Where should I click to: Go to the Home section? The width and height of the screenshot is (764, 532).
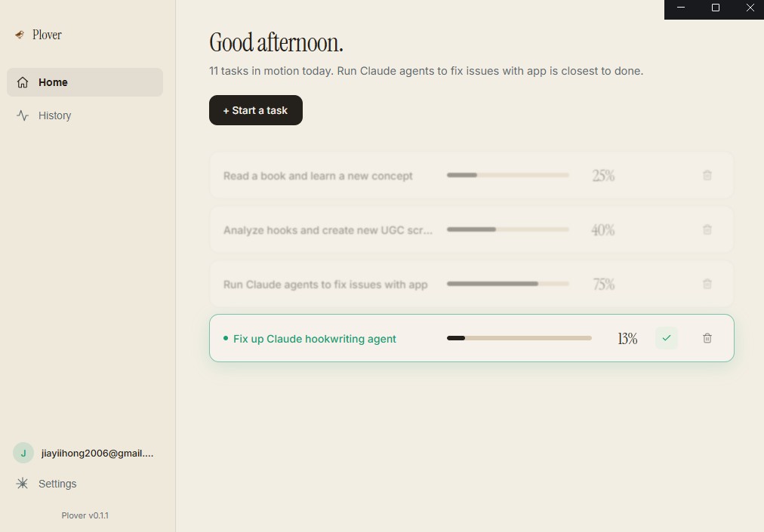(85, 82)
